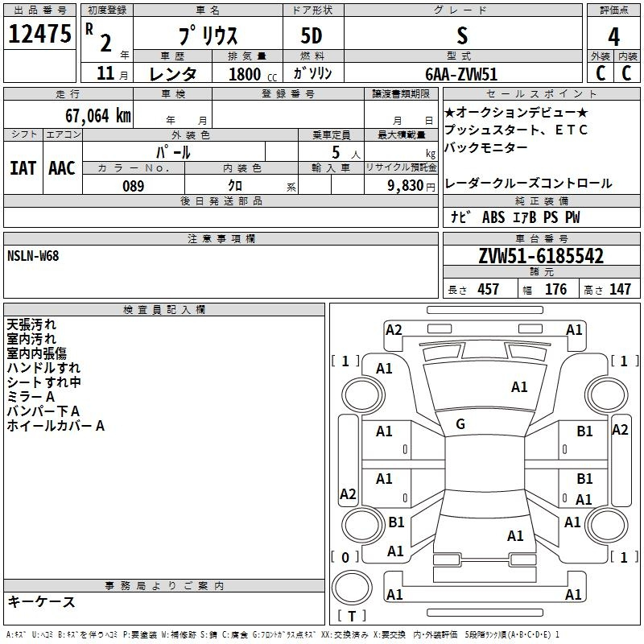Click the model code 6AA-ZVW51

coord(462,73)
